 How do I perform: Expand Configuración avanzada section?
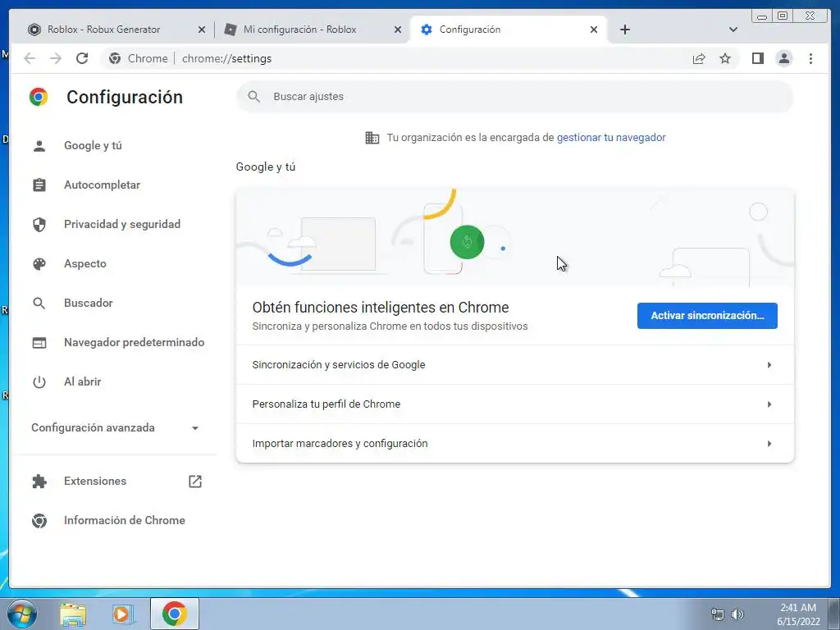pos(115,427)
